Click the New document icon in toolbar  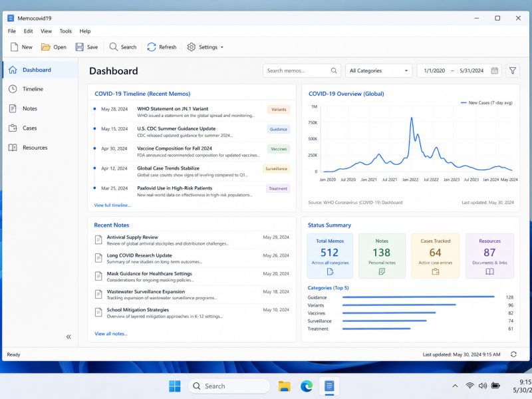[14, 47]
